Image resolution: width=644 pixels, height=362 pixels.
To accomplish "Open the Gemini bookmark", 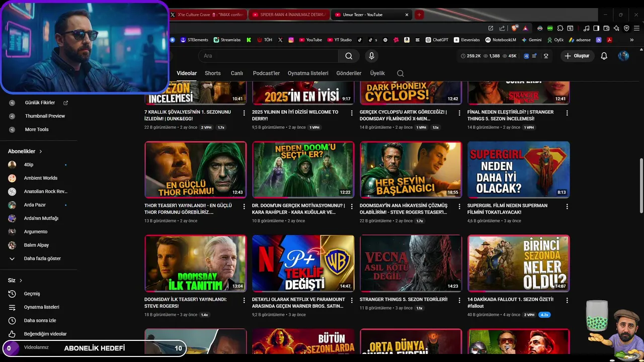I will click(531, 40).
